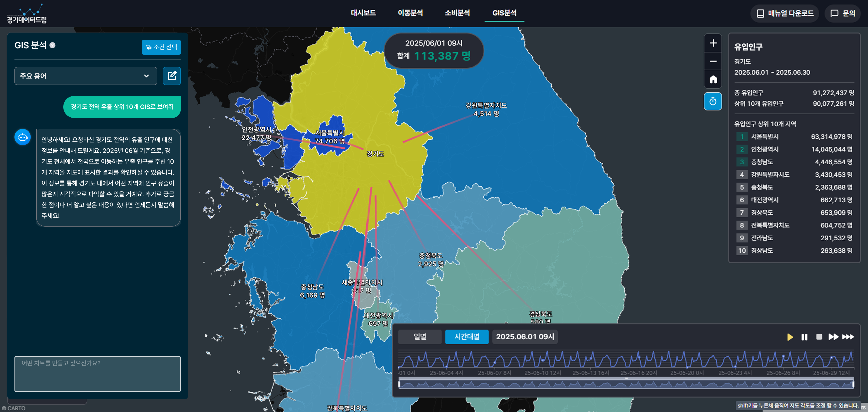
Task: Click the 문의 button
Action: click(x=842, y=14)
